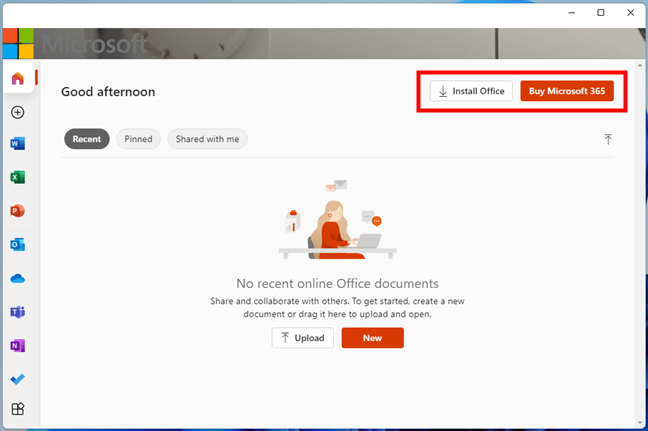Viewport: 648px width, 431px height.
Task: Click the Upload button
Action: pyautogui.click(x=303, y=338)
